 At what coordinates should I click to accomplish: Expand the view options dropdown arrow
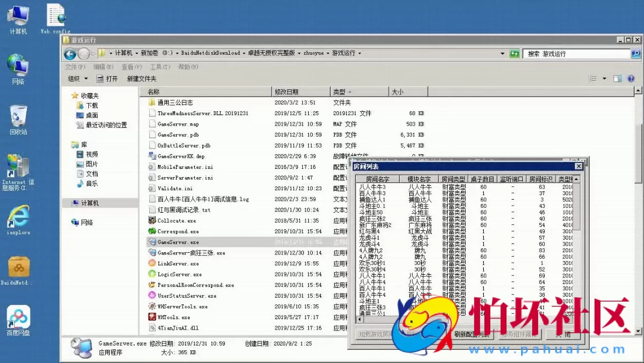605,78
